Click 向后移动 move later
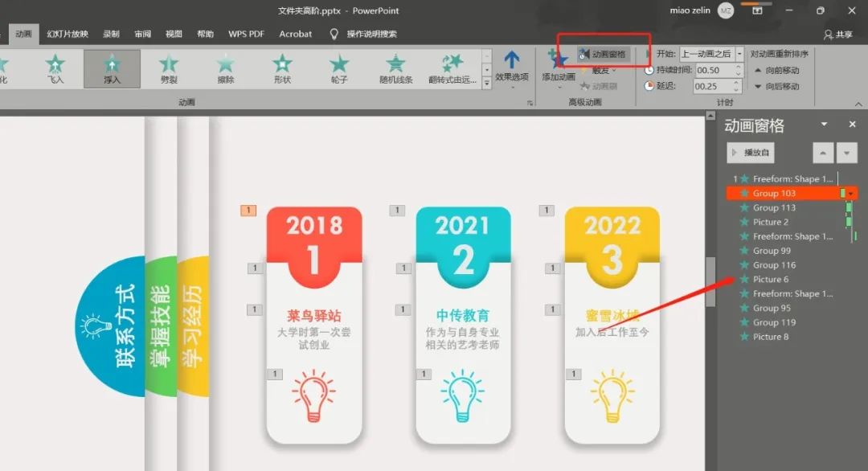The width and height of the screenshot is (868, 471). click(x=777, y=86)
